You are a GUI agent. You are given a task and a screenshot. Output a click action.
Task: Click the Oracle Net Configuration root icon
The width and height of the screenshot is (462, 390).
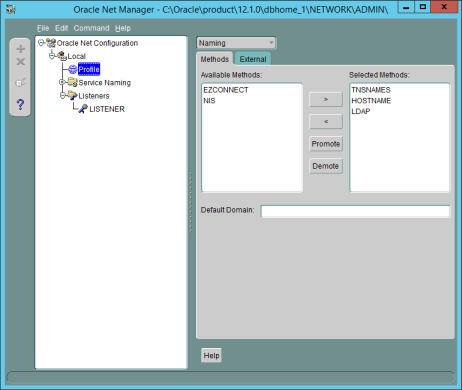(51, 43)
